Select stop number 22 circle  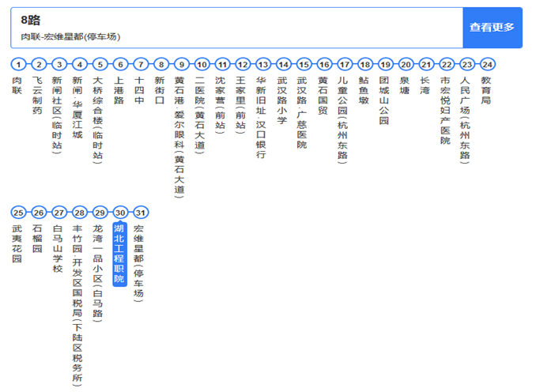coord(447,64)
